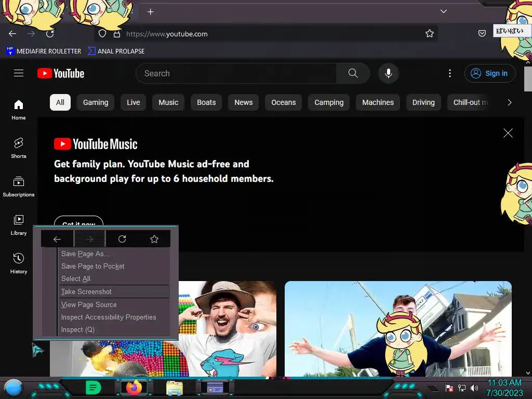List all tabs with the chevron button
Viewport: 532px width, 399px height.
(444, 11)
